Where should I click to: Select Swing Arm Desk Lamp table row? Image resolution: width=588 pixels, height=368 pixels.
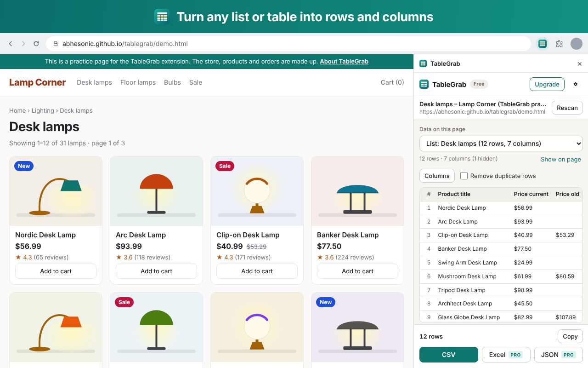[x=501, y=263]
